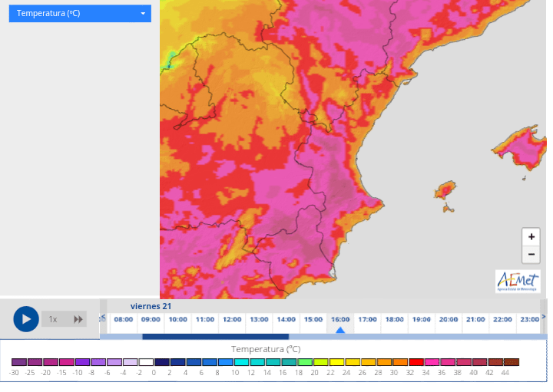Zoom out of the map
553x392 pixels.
pos(531,255)
